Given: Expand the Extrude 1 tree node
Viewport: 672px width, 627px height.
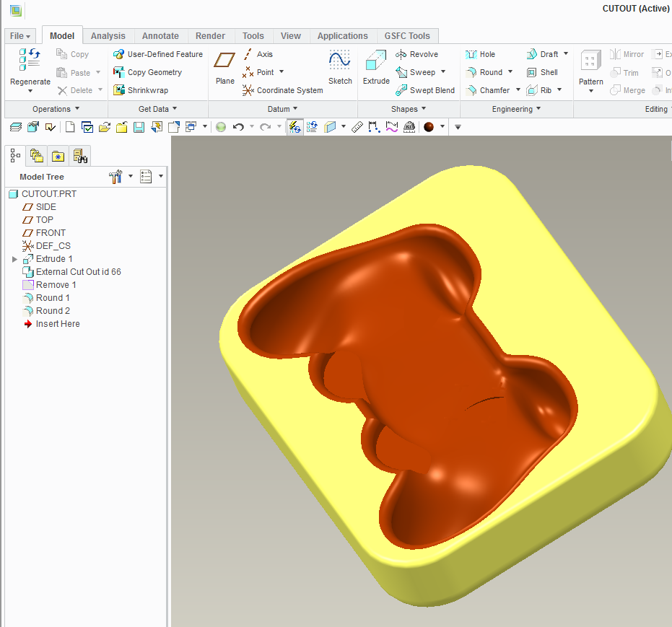Looking at the screenshot, I should click(14, 259).
